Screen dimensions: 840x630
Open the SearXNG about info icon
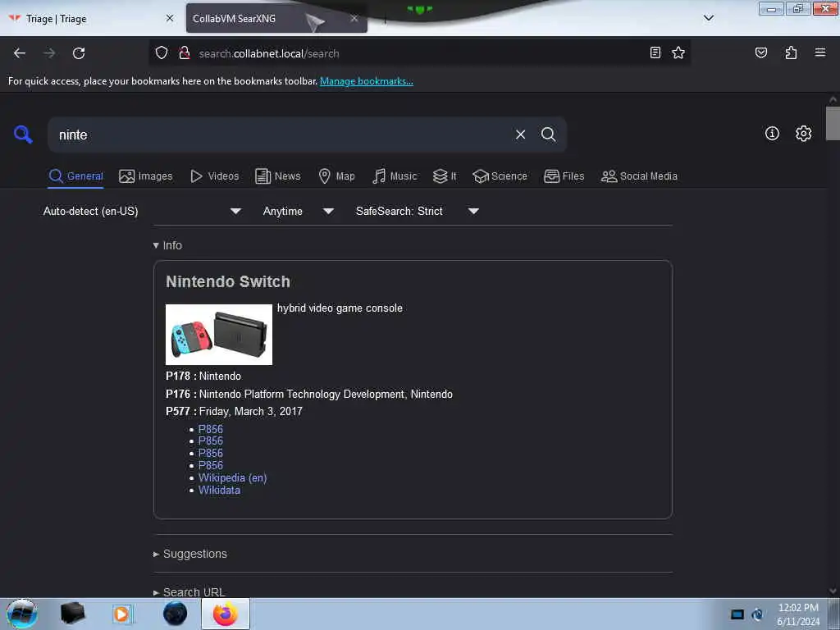772,134
